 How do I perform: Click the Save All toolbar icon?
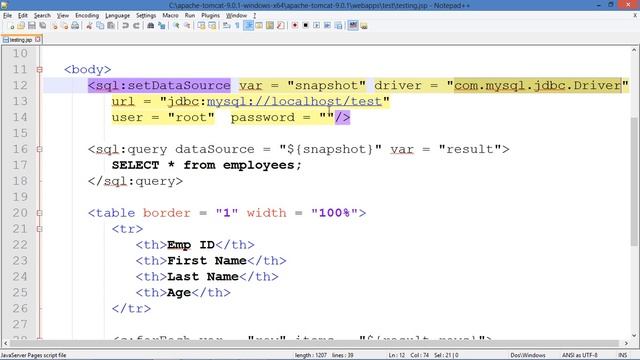42,26
